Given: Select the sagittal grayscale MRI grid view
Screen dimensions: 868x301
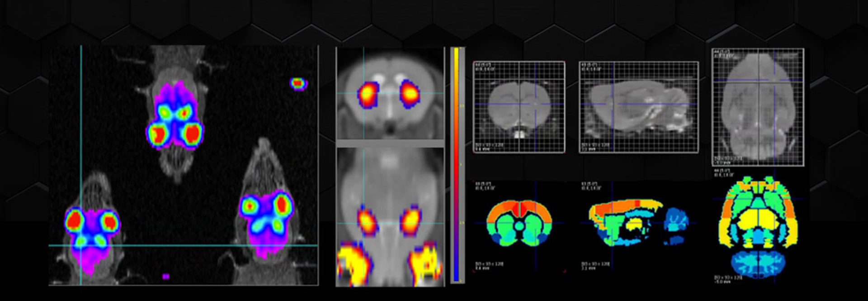Looking at the screenshot, I should pos(638,107).
